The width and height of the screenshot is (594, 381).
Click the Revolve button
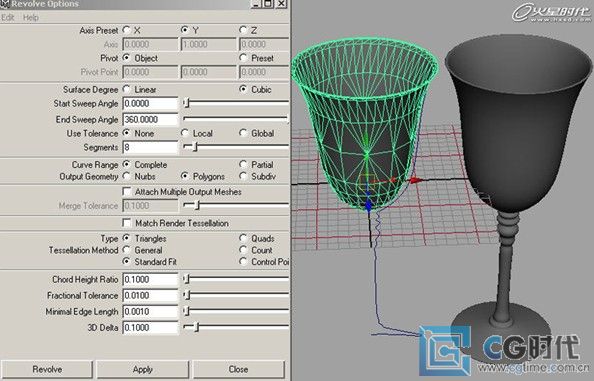[x=47, y=369]
